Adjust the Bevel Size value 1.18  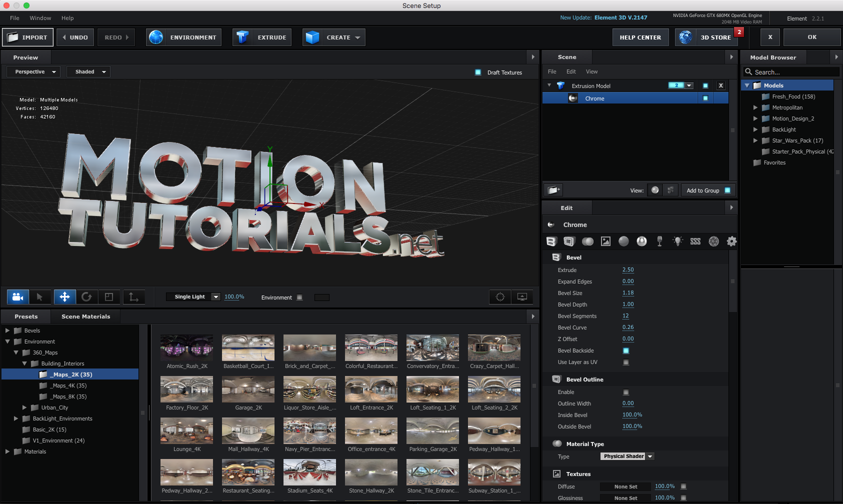pyautogui.click(x=628, y=292)
